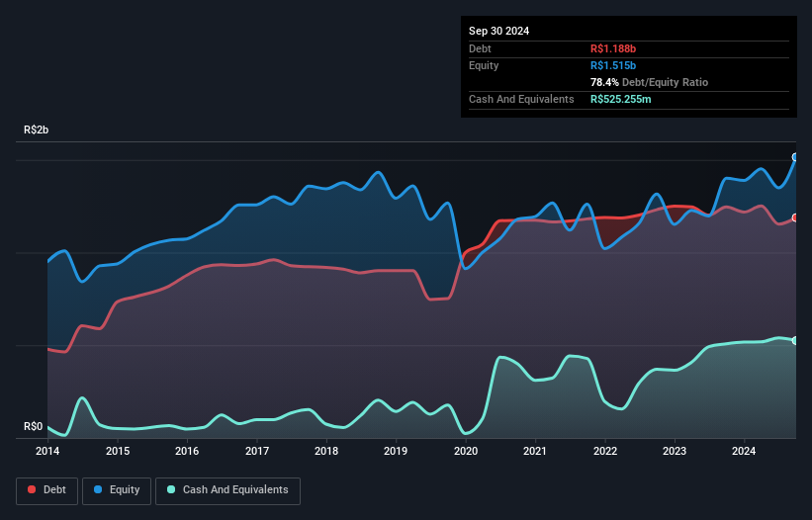
Task: Toggle Cash And Equivalents legend button
Action: [227, 490]
